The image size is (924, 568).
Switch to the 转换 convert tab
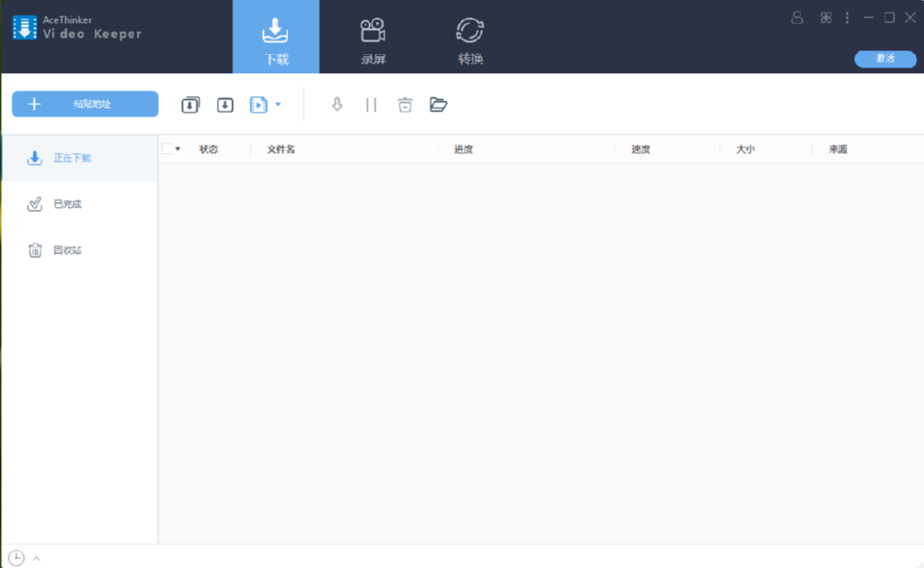coord(469,40)
